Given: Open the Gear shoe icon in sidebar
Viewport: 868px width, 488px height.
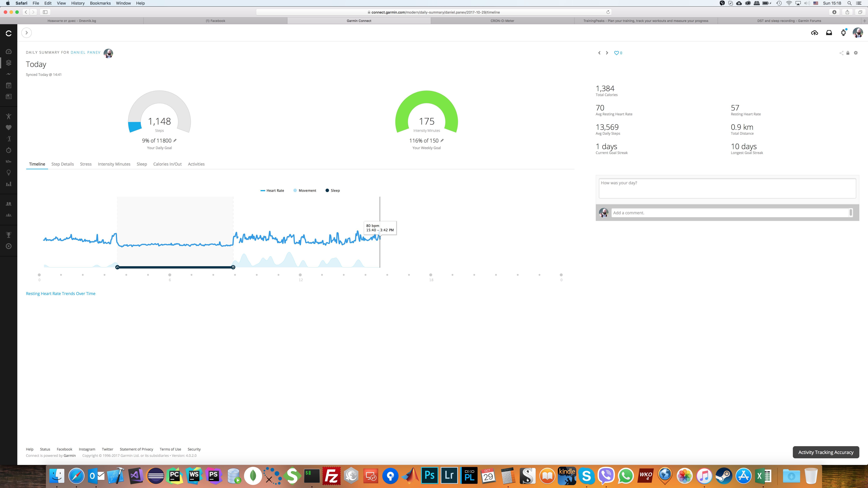Looking at the screenshot, I should click(9, 161).
